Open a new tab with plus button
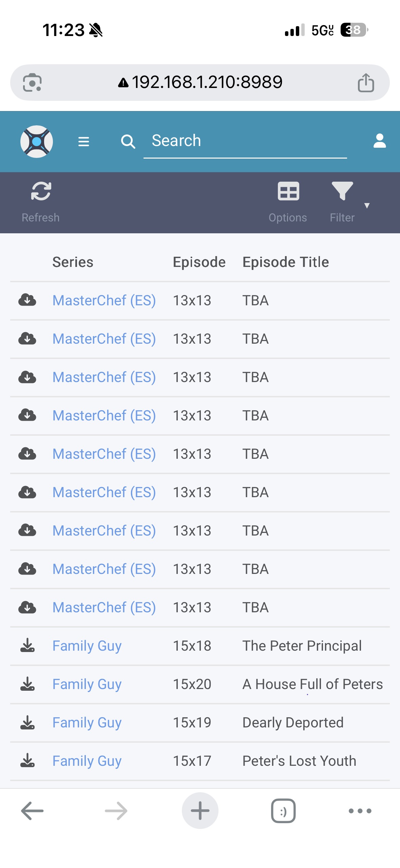Screen dimensions: 400x868 pos(200,811)
